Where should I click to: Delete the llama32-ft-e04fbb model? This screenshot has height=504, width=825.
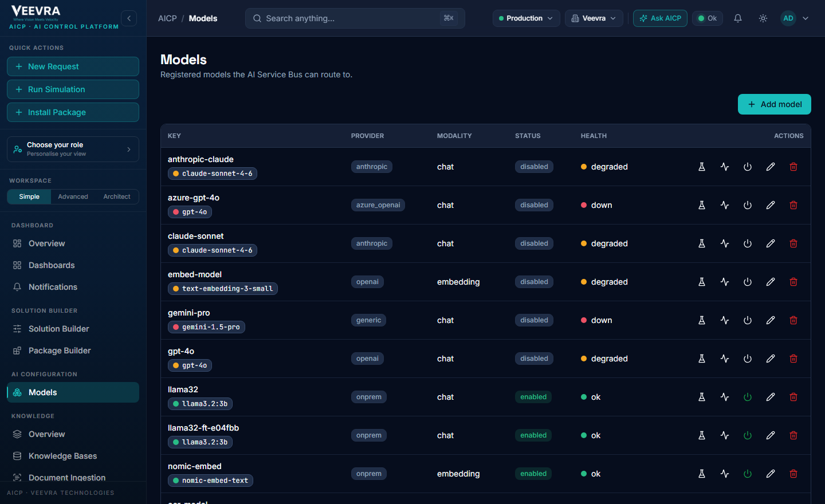[x=793, y=435]
